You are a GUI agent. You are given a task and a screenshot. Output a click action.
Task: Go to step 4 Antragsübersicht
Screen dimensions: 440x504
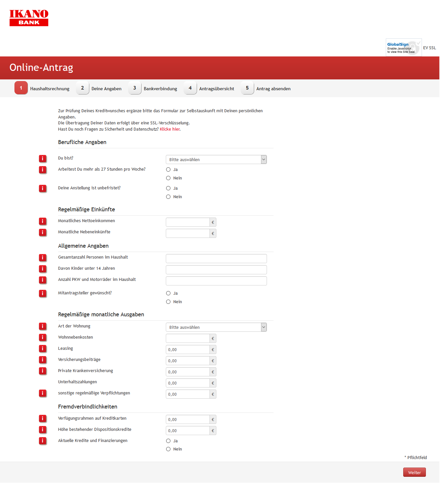tap(209, 88)
